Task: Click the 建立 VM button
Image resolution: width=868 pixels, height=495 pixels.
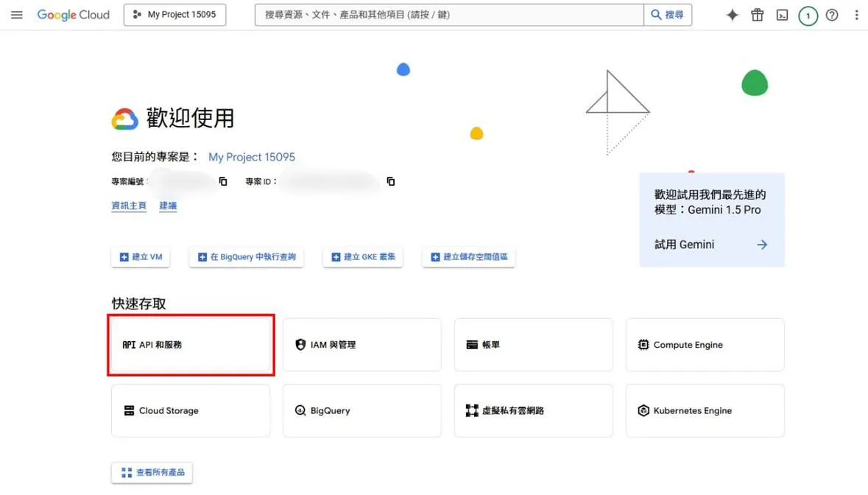Action: tap(141, 257)
